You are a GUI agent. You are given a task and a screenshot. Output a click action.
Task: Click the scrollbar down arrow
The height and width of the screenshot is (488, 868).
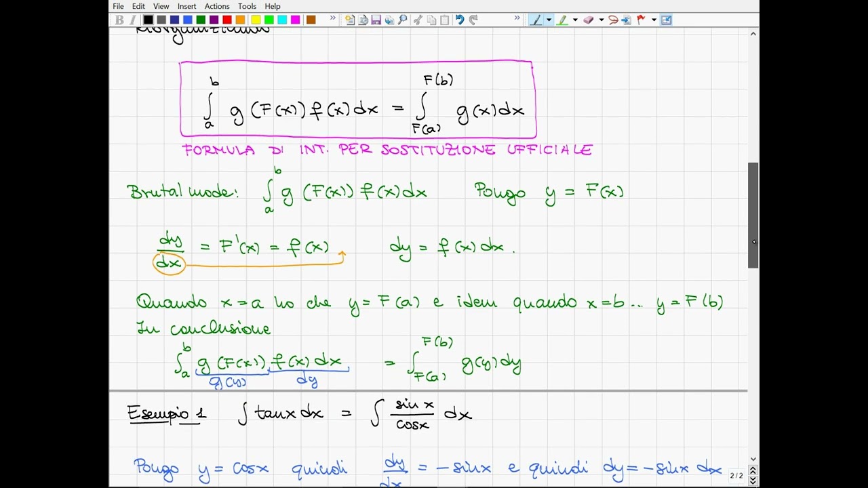(753, 459)
